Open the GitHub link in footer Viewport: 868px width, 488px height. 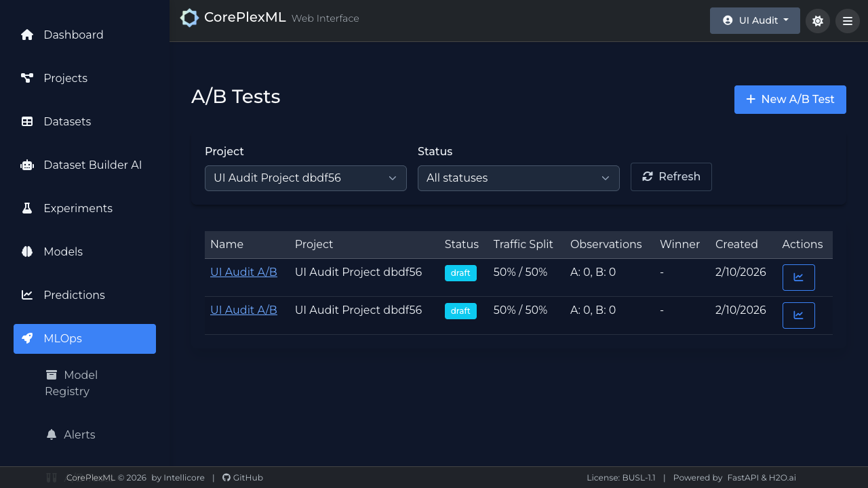click(x=243, y=478)
